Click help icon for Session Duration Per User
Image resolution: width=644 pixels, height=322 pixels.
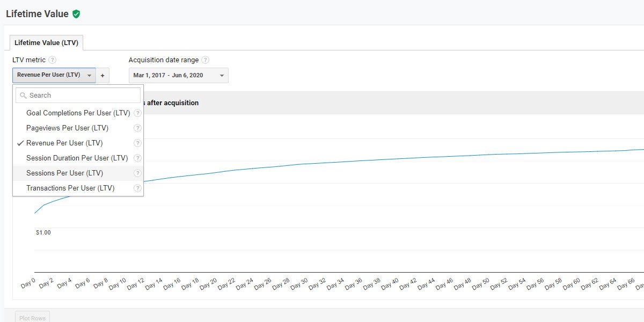pyautogui.click(x=138, y=158)
